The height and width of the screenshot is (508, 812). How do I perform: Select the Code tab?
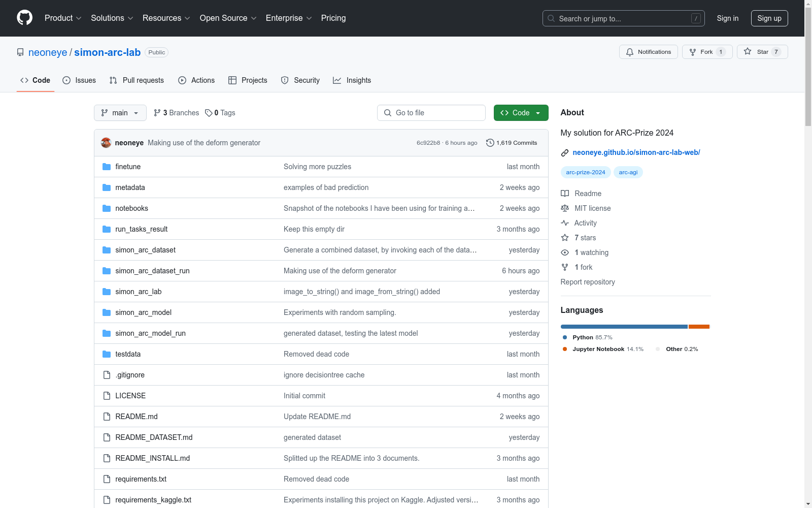36,80
